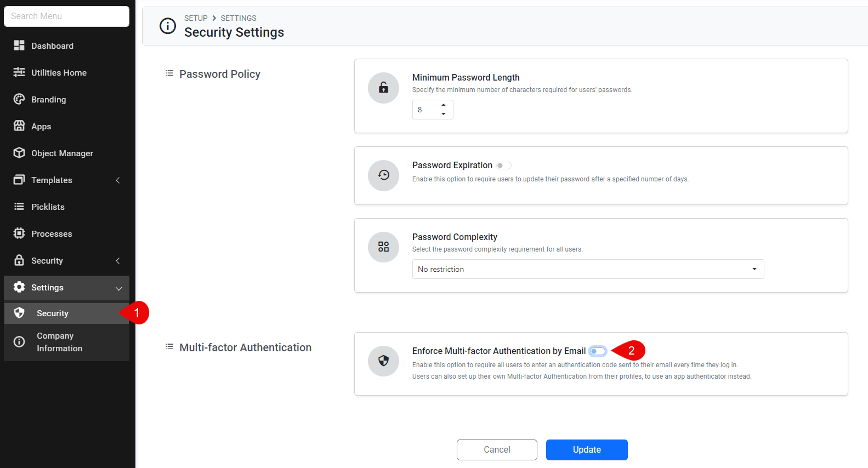Open Apps via its storefront icon
868x468 pixels.
tap(19, 126)
